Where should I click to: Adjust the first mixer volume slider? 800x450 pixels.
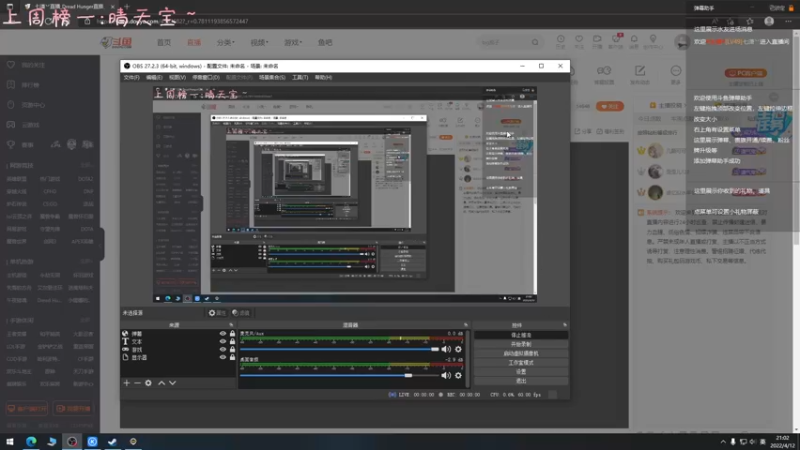(339, 349)
